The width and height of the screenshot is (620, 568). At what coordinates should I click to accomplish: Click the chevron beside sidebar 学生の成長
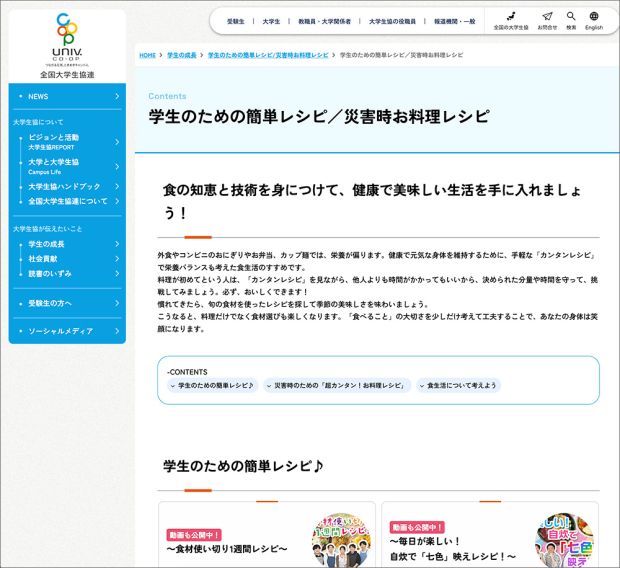pyautogui.click(x=117, y=244)
